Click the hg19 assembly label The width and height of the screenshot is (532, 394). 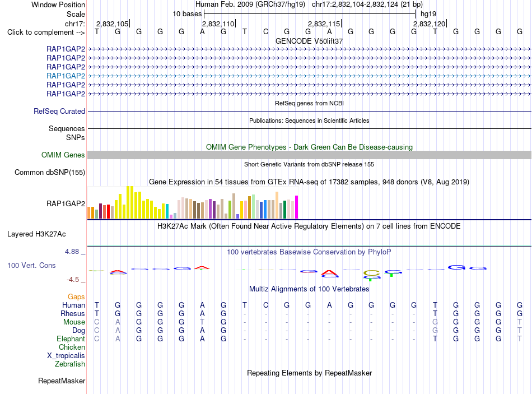(x=428, y=14)
